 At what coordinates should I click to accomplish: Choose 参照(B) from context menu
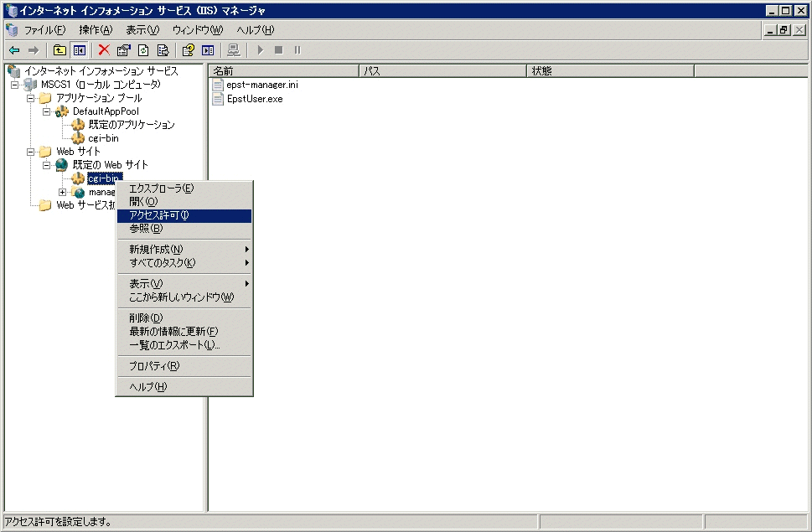point(184,229)
